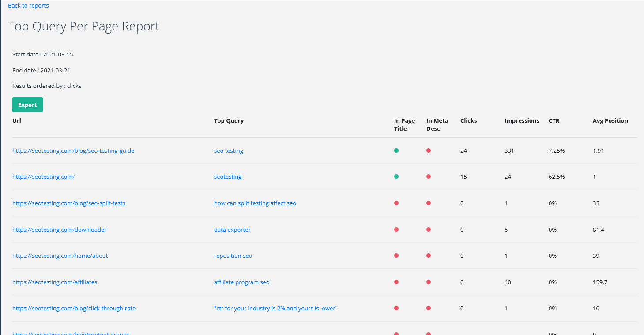Click red In Meta Desc dot for downloader row
The height and width of the screenshot is (335, 644).
point(429,230)
